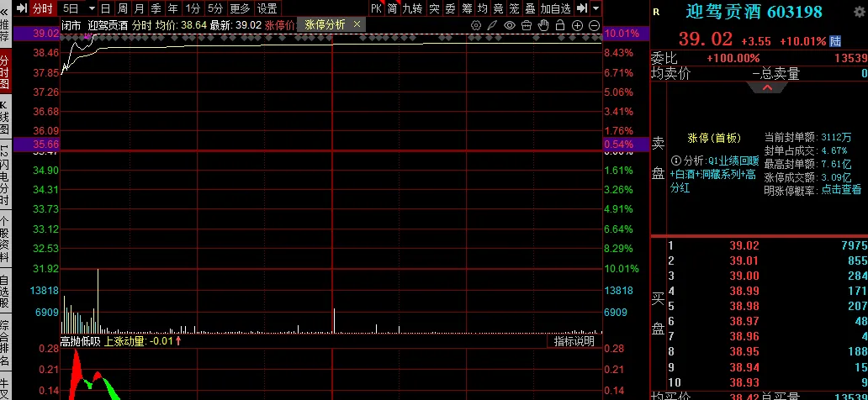
Task: Open chart settings gear icon above the chart
Action: point(475,25)
